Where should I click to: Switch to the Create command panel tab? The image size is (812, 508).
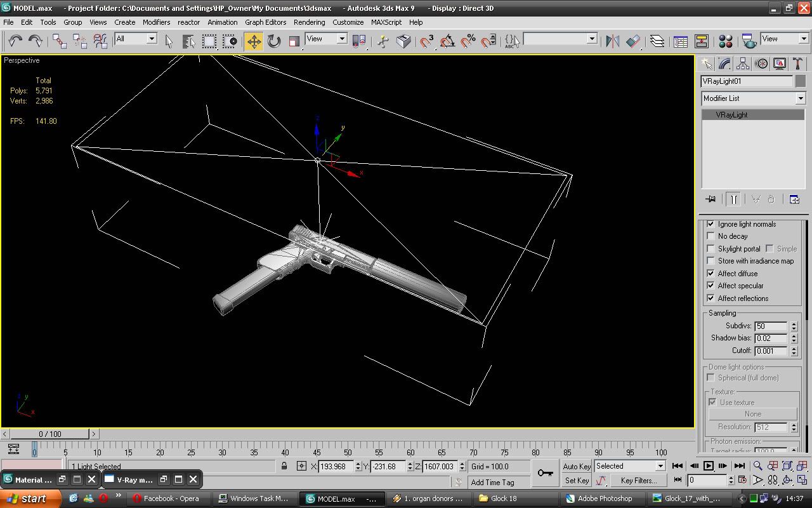(x=707, y=63)
